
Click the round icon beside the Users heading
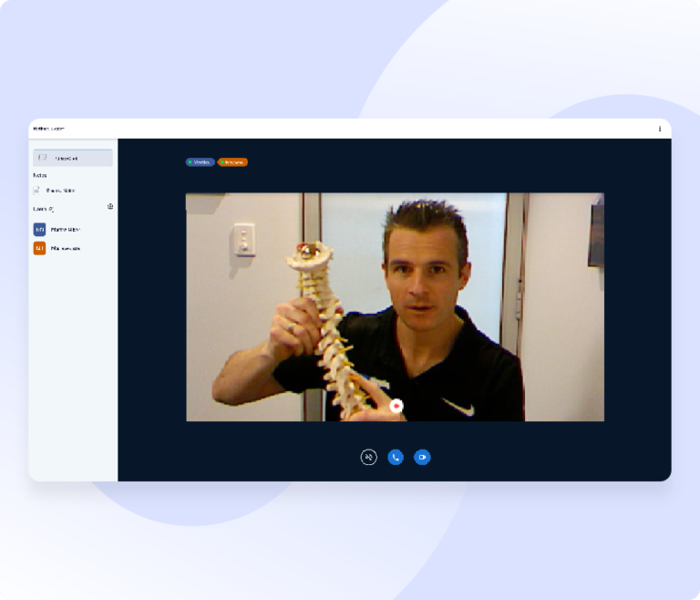pos(110,206)
